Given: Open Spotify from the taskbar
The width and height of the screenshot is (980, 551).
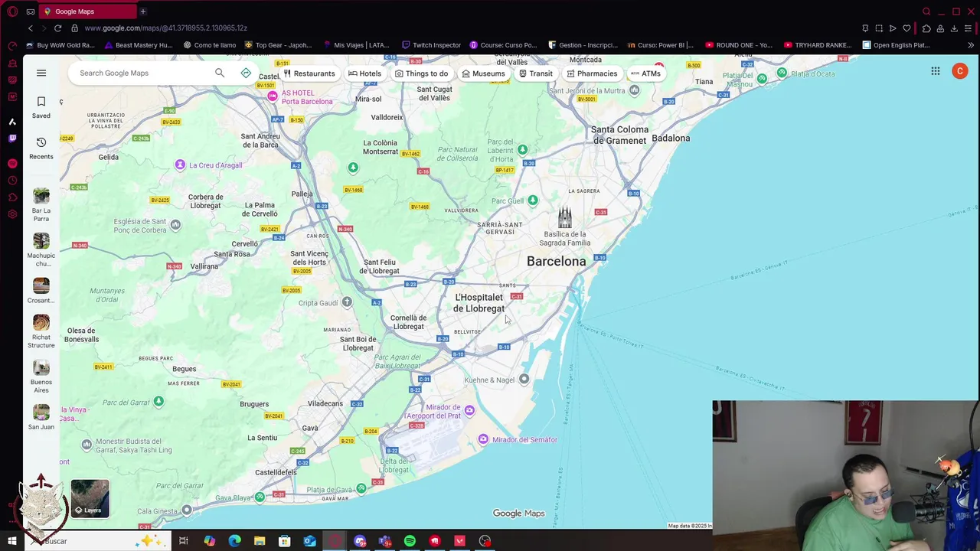Looking at the screenshot, I should click(x=410, y=541).
